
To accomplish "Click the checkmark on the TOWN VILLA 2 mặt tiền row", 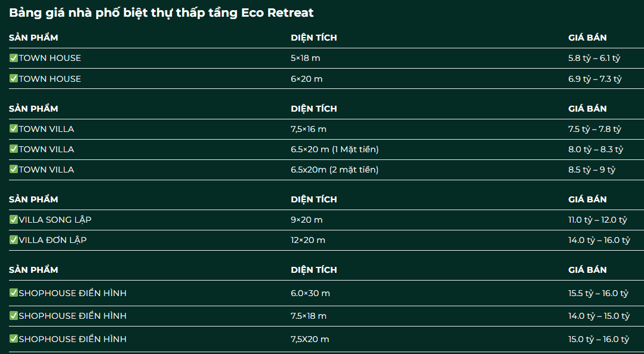I will point(14,170).
